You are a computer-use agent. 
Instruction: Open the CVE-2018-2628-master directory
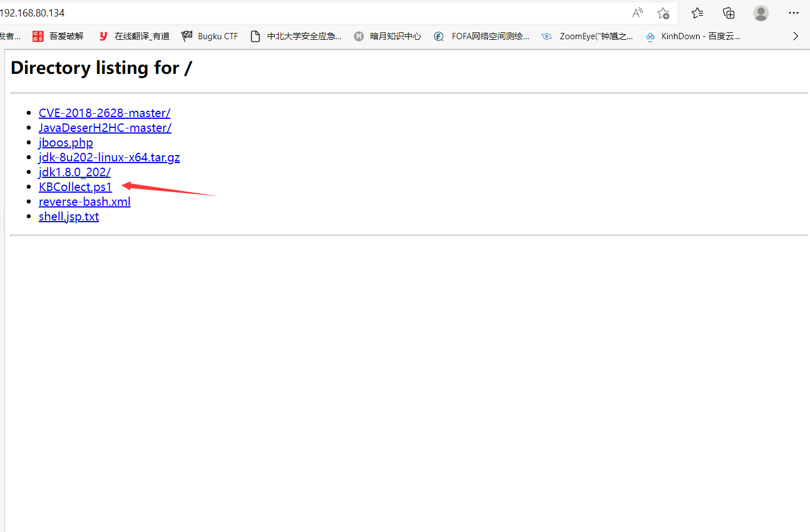pos(105,113)
